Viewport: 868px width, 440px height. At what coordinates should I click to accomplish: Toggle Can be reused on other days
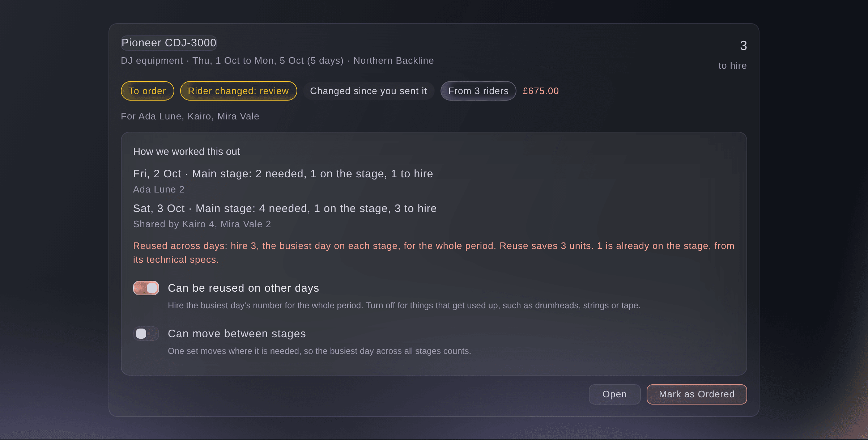(146, 288)
